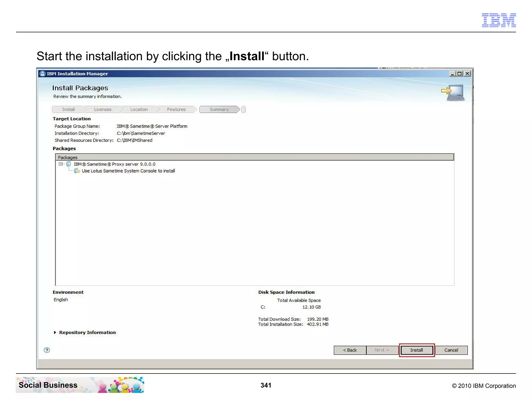Click the 'Target Location' heading
This screenshot has width=532, height=399.
pos(72,119)
